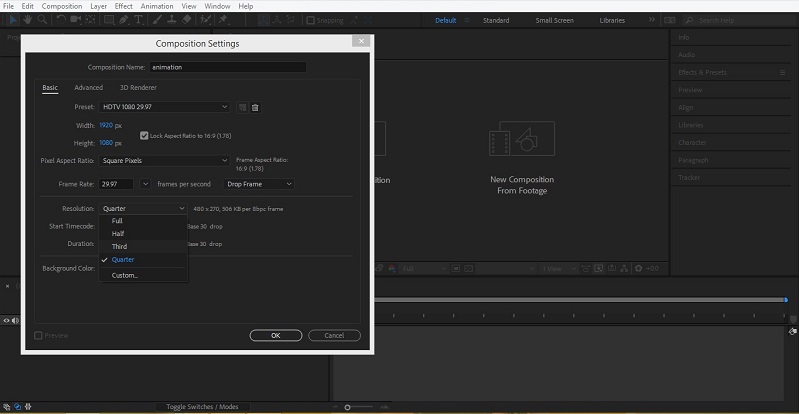Open the Animation menu
Image resolution: width=799 pixels, height=414 pixels.
click(156, 6)
